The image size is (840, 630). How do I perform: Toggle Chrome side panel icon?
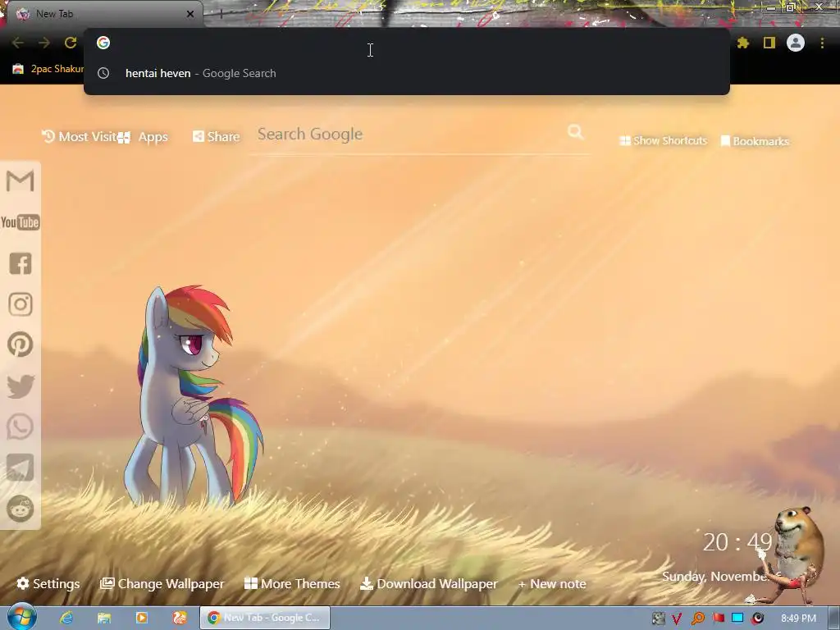[x=769, y=43]
